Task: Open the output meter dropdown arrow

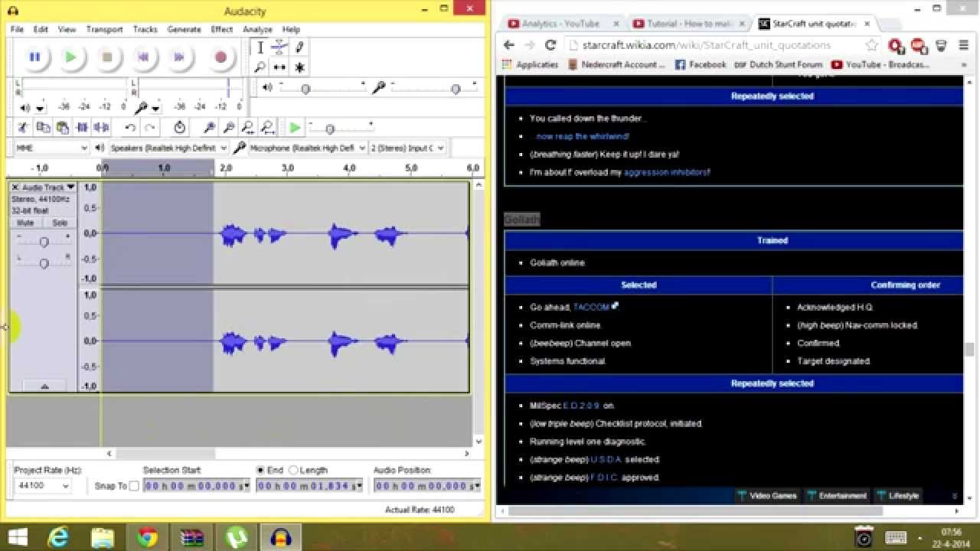Action: point(40,108)
